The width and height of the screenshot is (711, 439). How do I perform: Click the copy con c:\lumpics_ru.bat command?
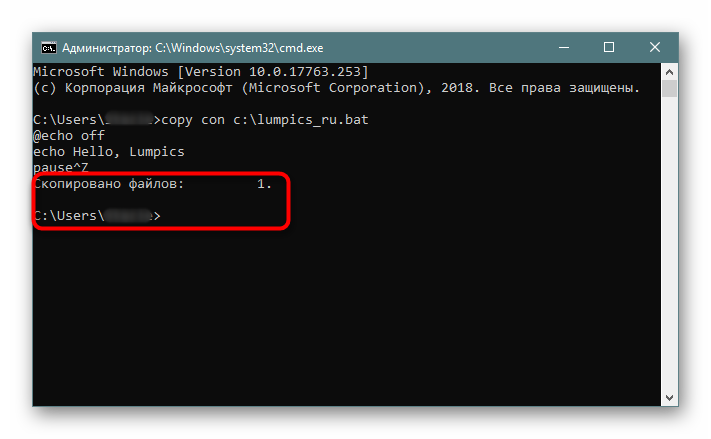(265, 120)
